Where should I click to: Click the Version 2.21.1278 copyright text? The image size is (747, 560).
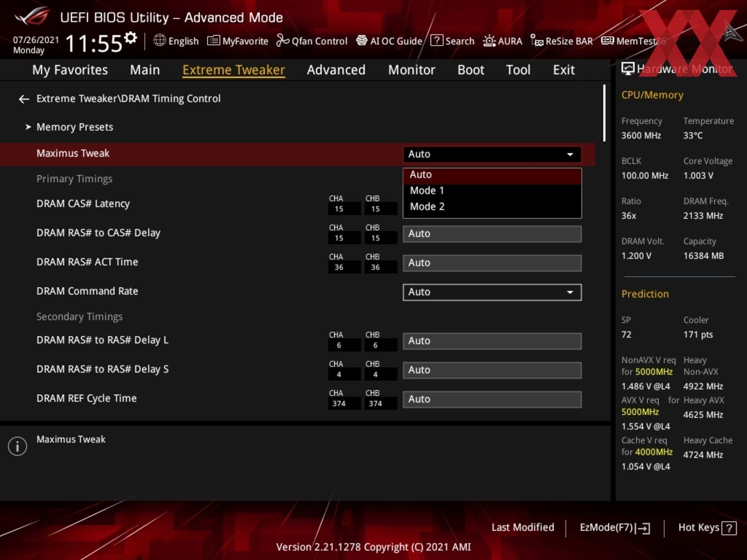point(374,547)
